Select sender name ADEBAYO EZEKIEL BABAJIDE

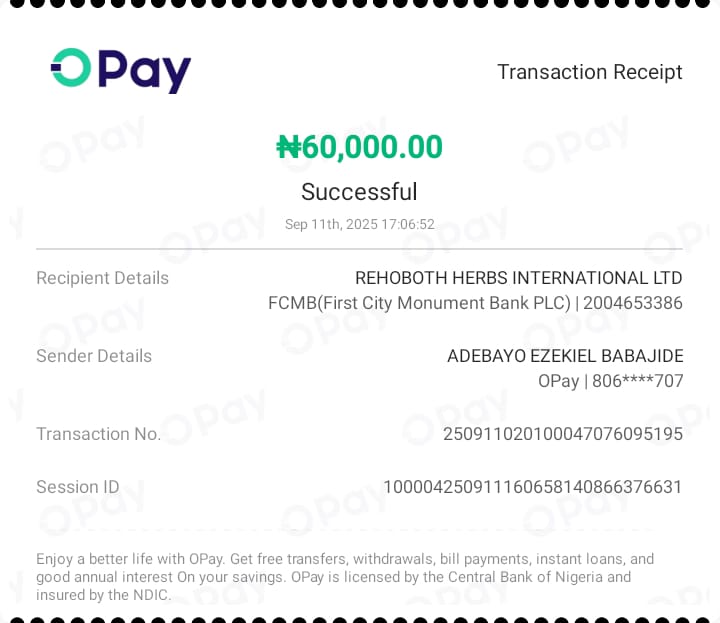click(x=564, y=356)
